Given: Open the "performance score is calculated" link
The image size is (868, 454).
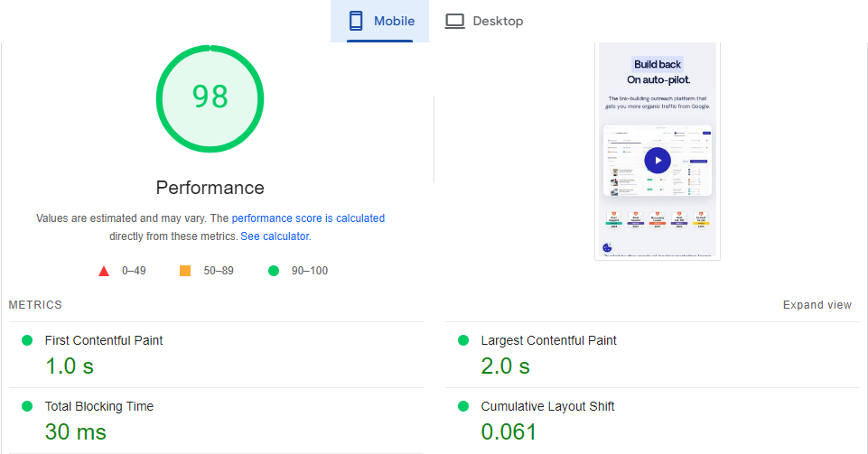Looking at the screenshot, I should (x=308, y=218).
